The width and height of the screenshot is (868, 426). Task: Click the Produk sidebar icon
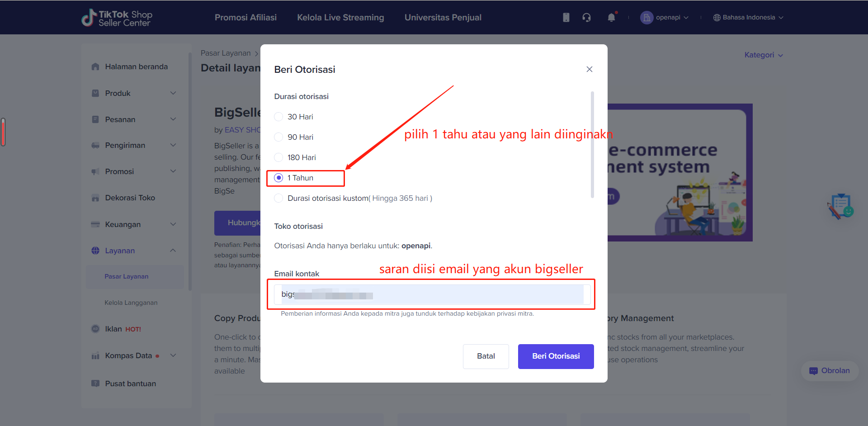click(95, 93)
